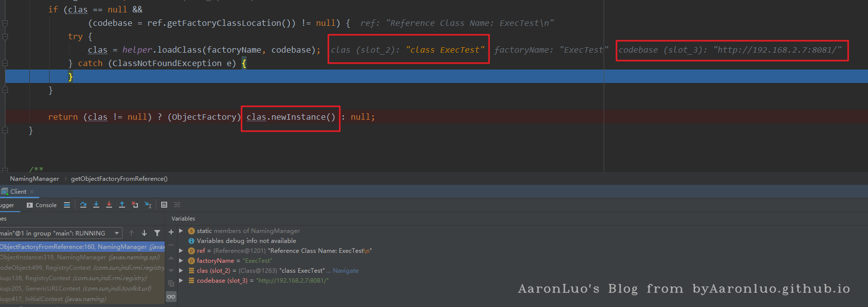Click the Step Out icon
Screen dimensions: 868x307
(x=122, y=205)
